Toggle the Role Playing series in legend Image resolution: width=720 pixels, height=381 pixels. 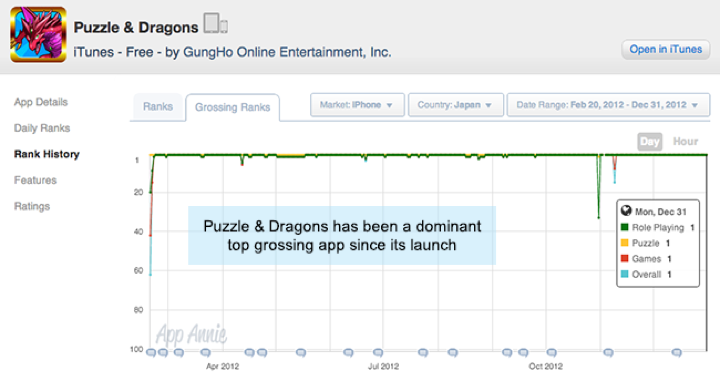658,227
